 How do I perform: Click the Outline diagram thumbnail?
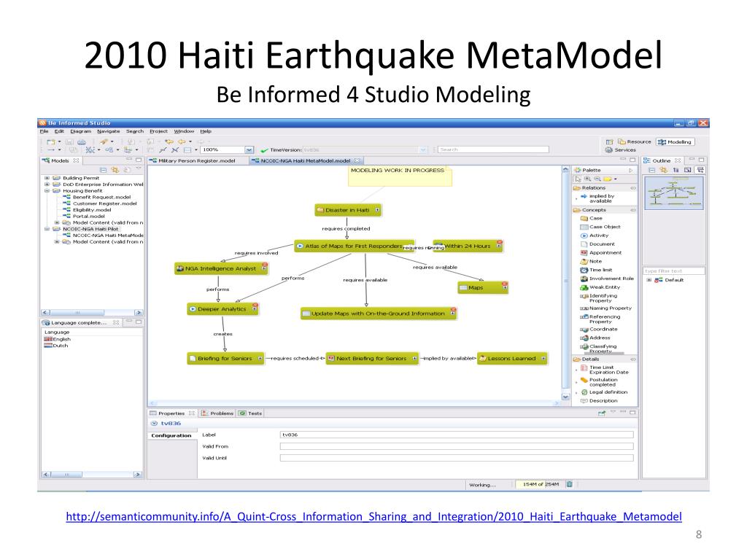coord(673,192)
